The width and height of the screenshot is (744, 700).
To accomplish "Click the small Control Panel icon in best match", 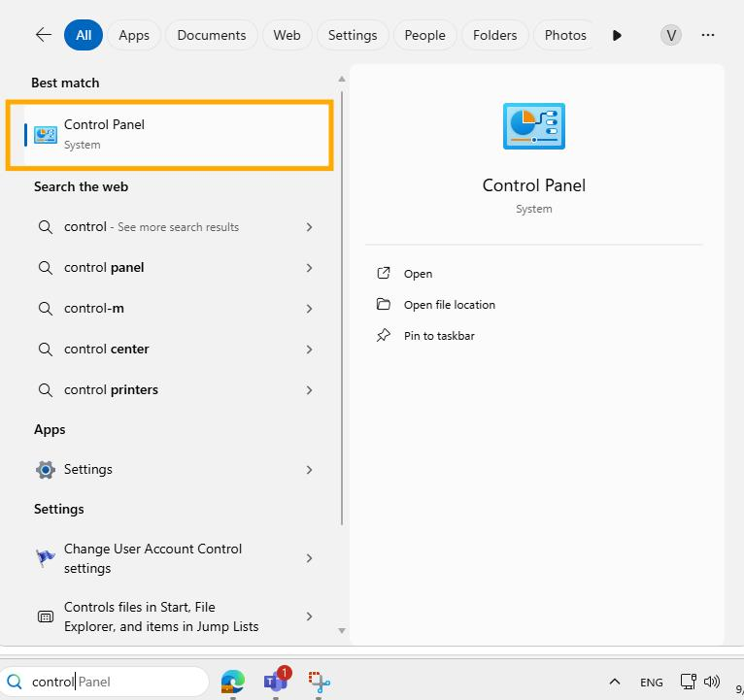I will (x=46, y=135).
